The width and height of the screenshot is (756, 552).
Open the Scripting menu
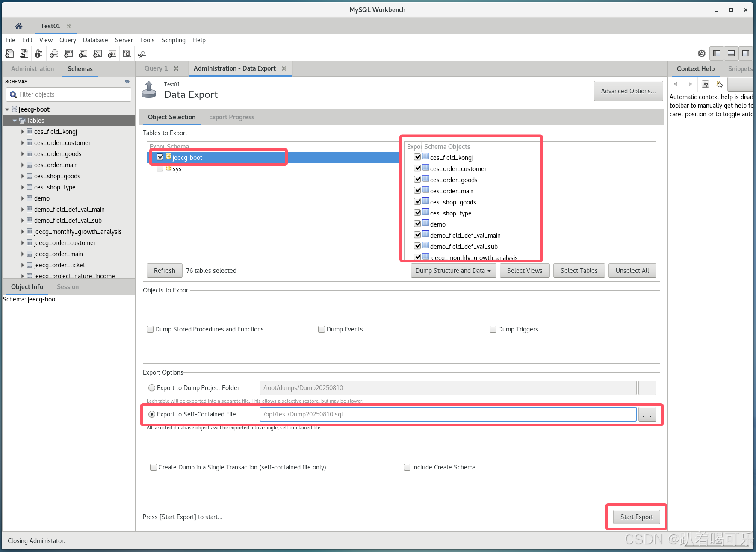click(174, 40)
